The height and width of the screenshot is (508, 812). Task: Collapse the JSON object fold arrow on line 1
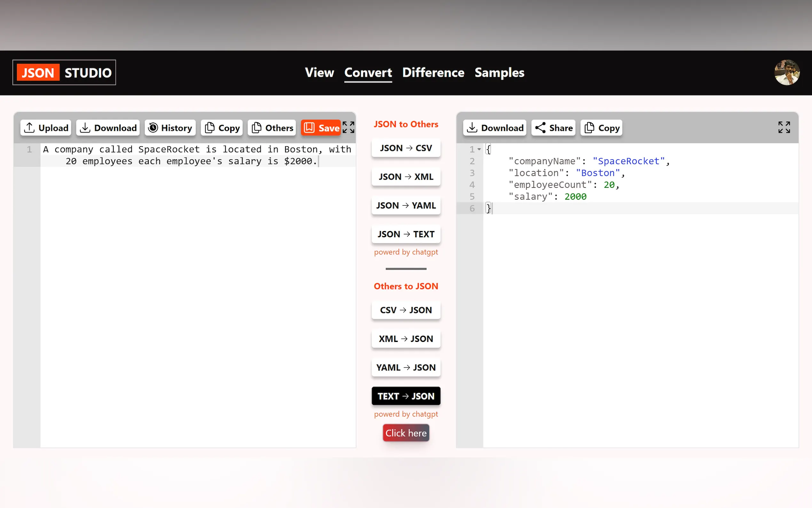point(479,149)
